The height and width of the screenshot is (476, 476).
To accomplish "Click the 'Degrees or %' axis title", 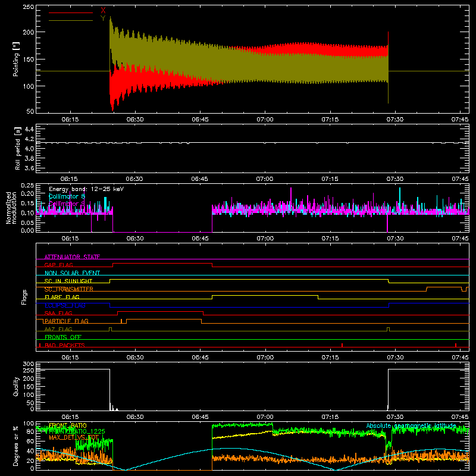I will click(x=16, y=446).
